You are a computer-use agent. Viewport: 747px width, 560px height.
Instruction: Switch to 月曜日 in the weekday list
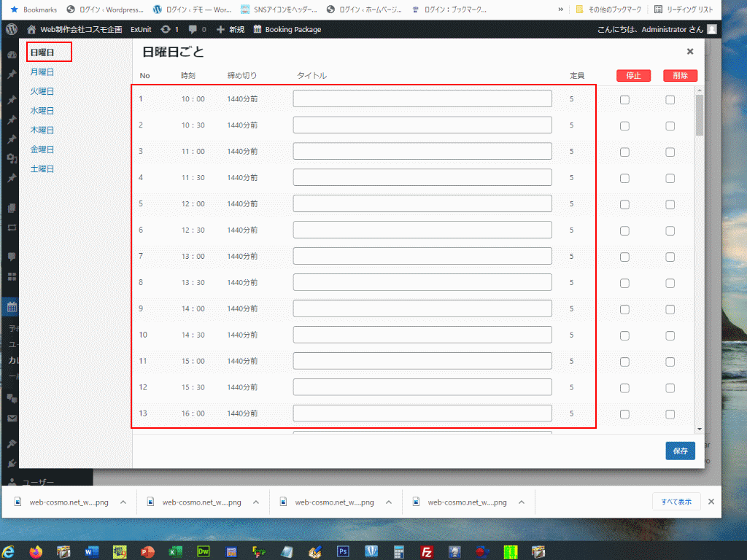click(42, 72)
